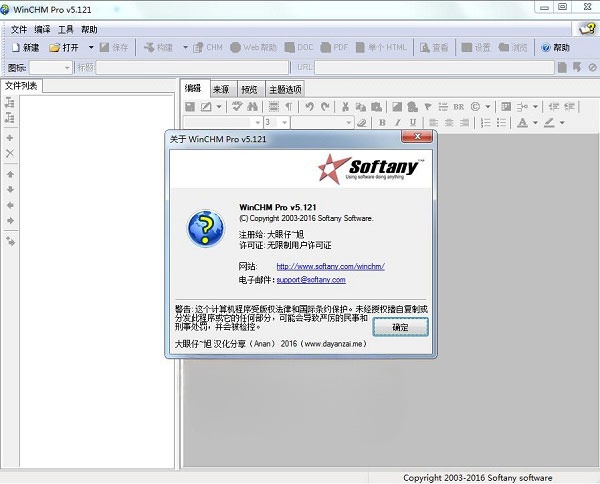This screenshot has width=600, height=484.
Task: Click the Help (帮助) icon in toolbar
Action: pos(555,47)
